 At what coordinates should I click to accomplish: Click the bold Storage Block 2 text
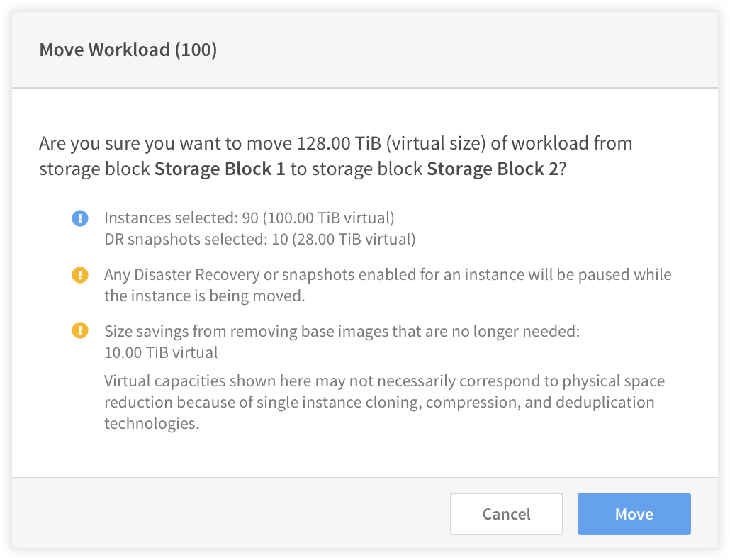pos(493,169)
